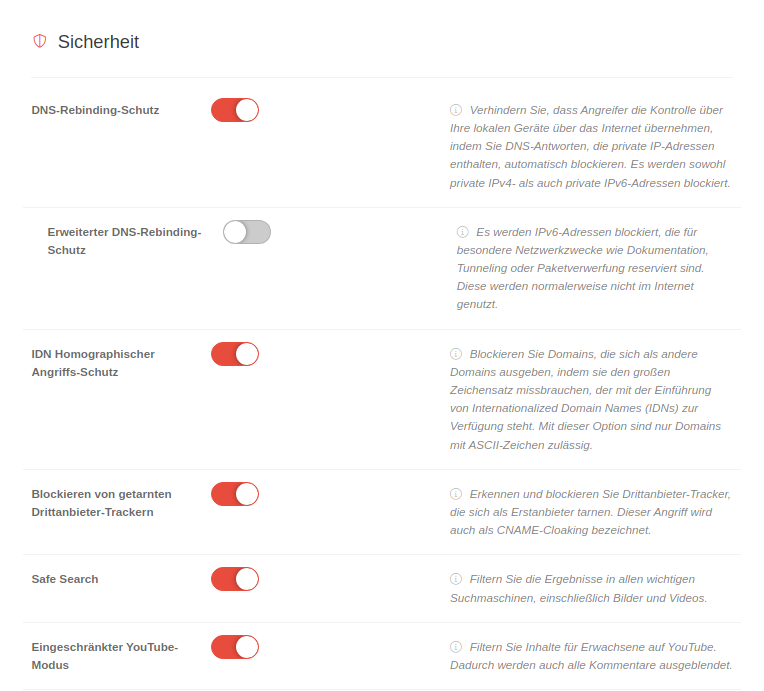Click the red shield icon beside Sicherheit
764x691 pixels.
[40, 41]
